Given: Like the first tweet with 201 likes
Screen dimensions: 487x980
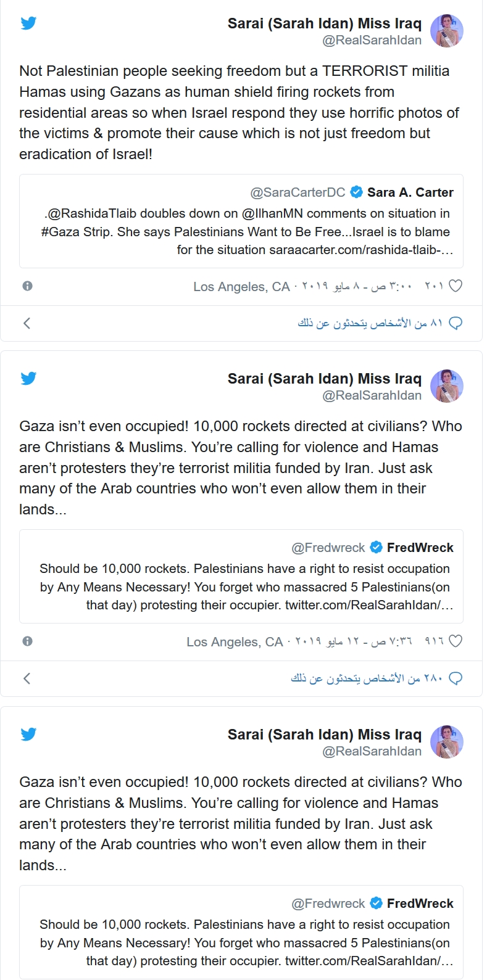Looking at the screenshot, I should tap(456, 286).
